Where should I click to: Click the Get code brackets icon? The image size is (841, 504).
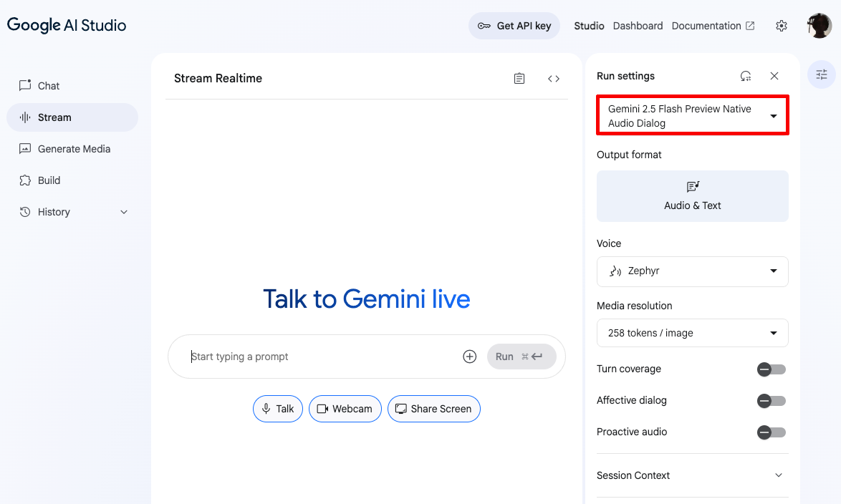tap(554, 79)
